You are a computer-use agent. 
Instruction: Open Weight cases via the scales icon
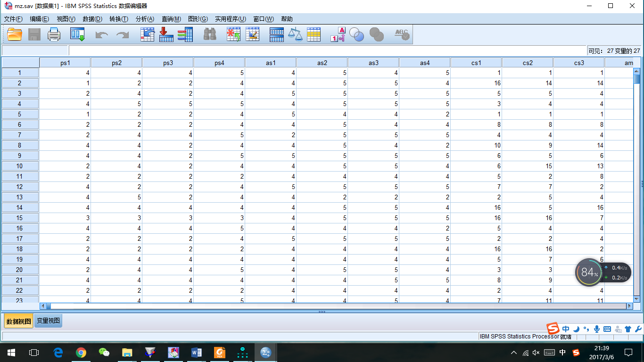(296, 34)
